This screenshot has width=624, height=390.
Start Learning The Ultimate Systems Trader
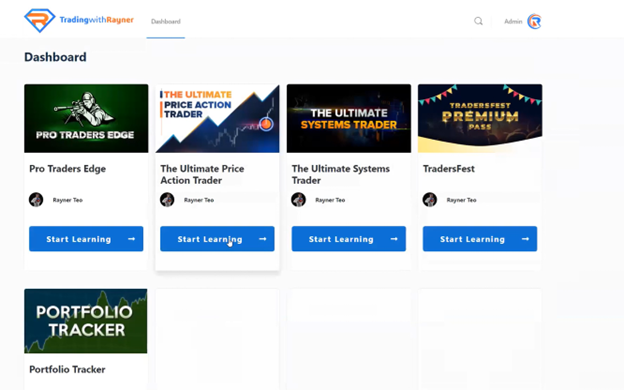349,239
